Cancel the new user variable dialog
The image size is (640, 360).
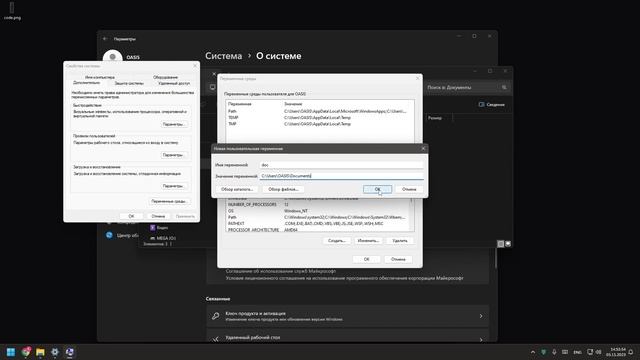tap(409, 189)
